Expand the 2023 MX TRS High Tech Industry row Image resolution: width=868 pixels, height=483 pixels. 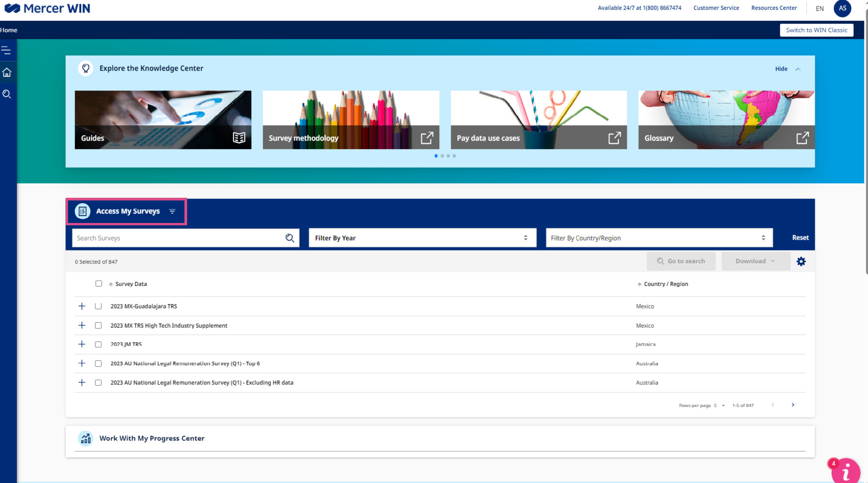click(x=81, y=325)
